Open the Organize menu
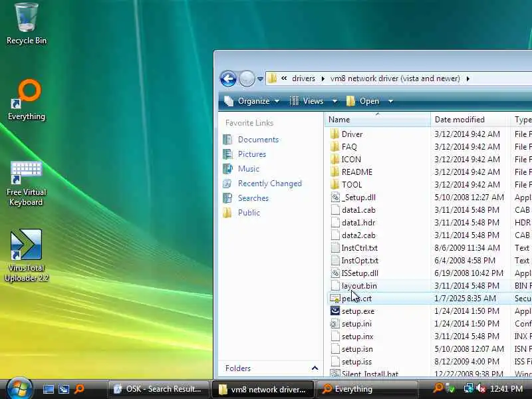The height and width of the screenshot is (399, 532). tap(251, 101)
